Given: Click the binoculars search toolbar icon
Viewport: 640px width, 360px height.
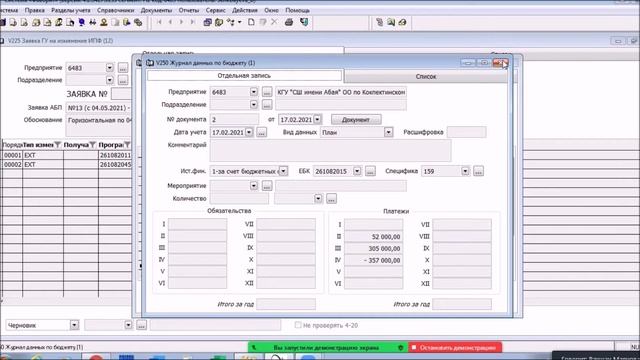Looking at the screenshot, I should click(93, 22).
